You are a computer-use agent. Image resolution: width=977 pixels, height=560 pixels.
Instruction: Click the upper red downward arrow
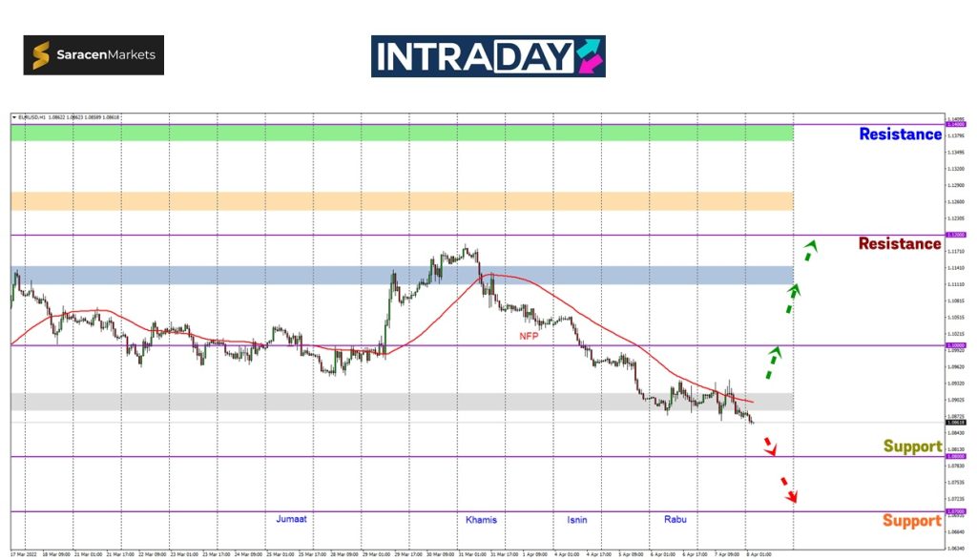point(770,446)
